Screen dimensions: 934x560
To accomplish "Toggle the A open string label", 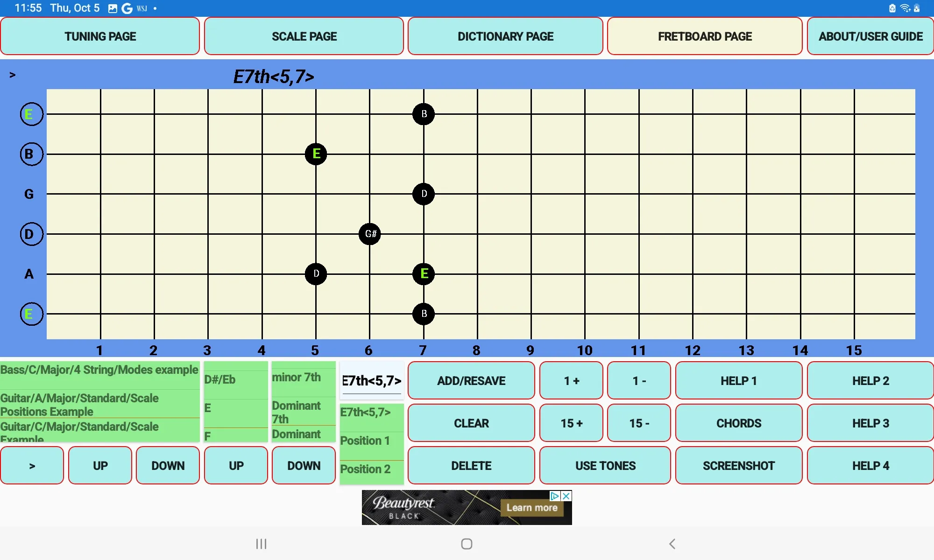I will tap(29, 274).
